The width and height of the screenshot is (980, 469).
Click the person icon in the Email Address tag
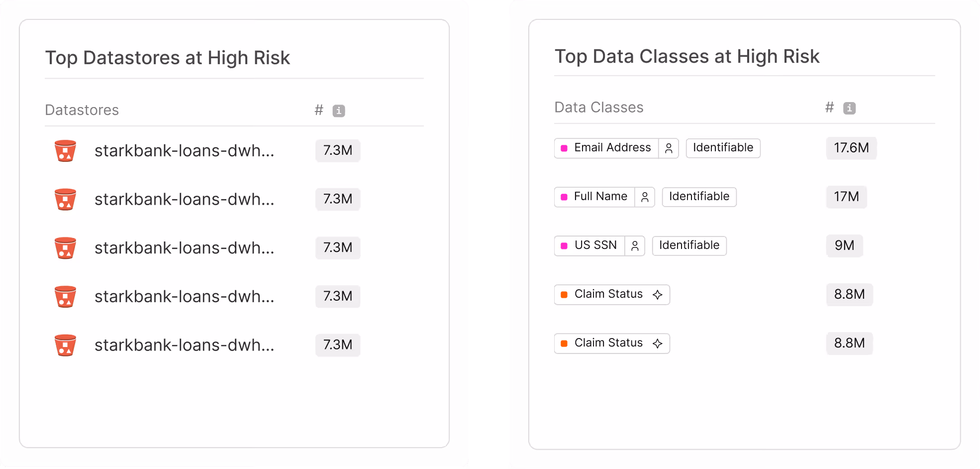[x=669, y=148]
